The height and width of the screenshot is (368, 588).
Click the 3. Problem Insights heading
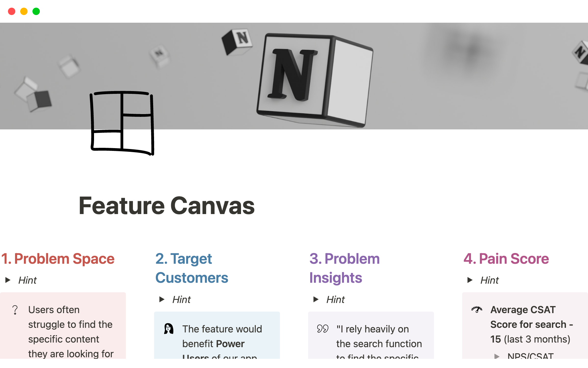pyautogui.click(x=344, y=268)
